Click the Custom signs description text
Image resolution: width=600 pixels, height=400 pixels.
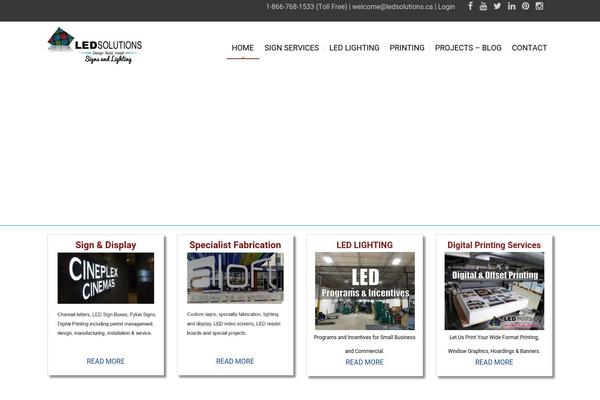point(234,323)
